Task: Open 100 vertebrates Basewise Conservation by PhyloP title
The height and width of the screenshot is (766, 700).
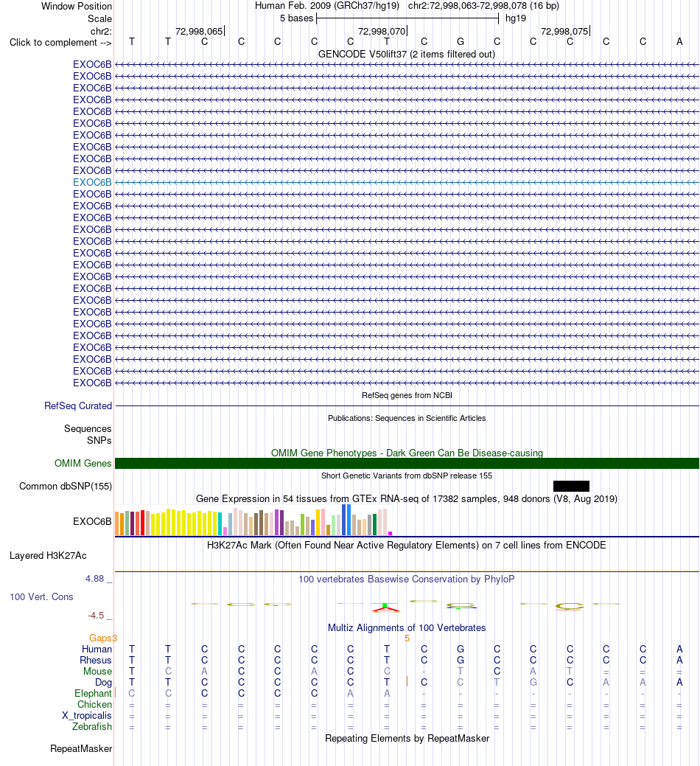Action: coord(407,579)
